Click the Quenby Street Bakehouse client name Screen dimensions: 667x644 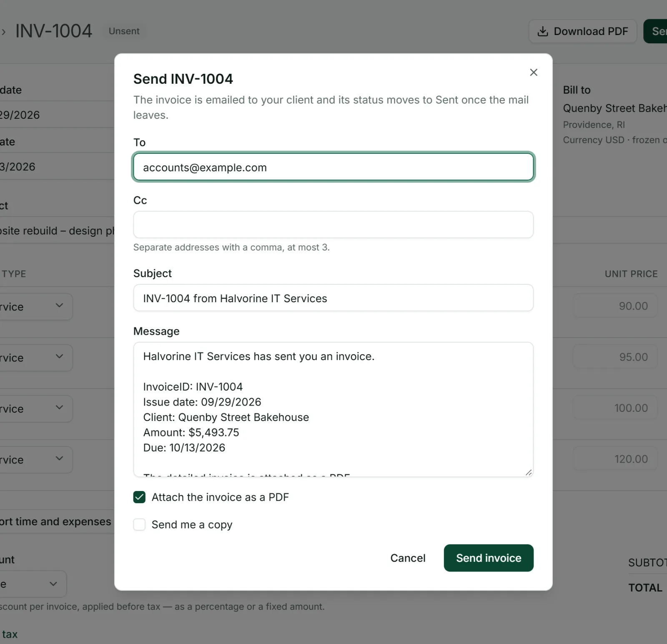coord(615,108)
